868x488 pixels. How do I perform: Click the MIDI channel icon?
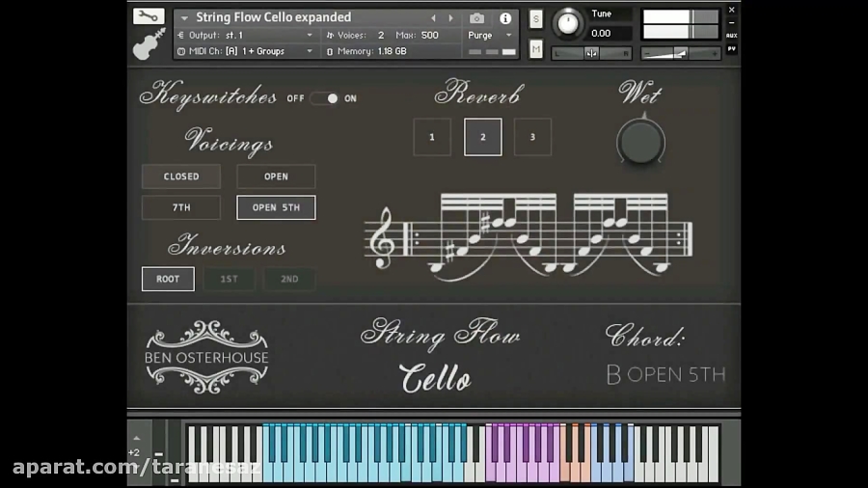tap(181, 51)
